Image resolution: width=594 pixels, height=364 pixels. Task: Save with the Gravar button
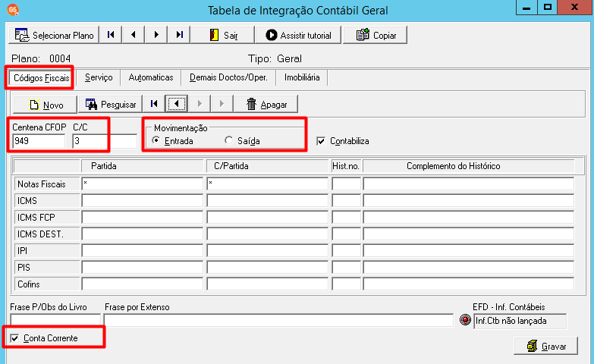546,346
